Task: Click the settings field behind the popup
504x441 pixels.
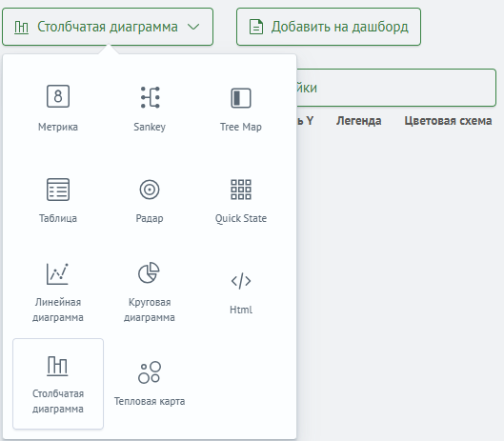Action: pos(396,88)
